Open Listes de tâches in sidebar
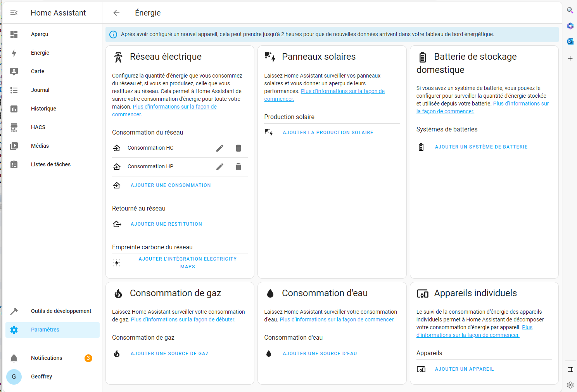The height and width of the screenshot is (392, 577). pyautogui.click(x=52, y=165)
